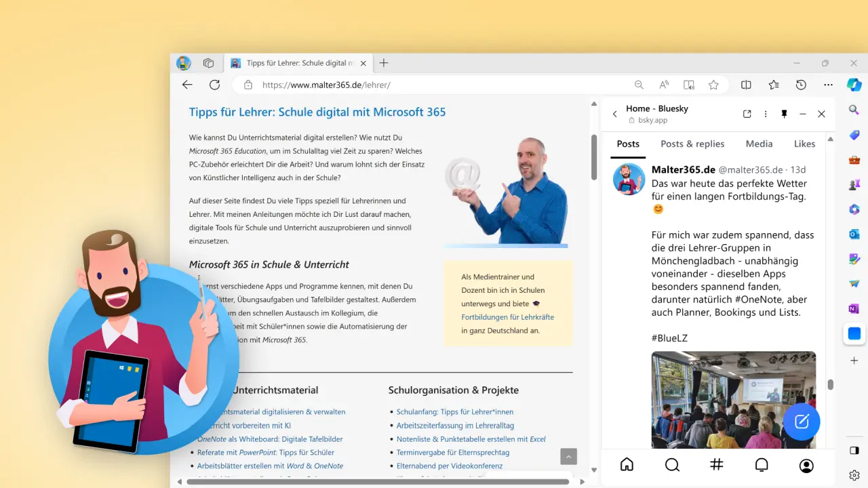The height and width of the screenshot is (488, 868).
Task: Open Outlook in the Edge sidebar
Action: 854,234
